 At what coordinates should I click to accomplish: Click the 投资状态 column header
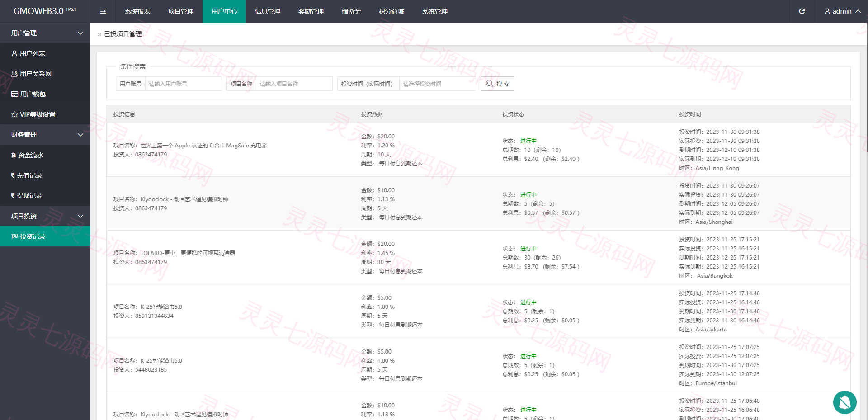pyautogui.click(x=513, y=114)
